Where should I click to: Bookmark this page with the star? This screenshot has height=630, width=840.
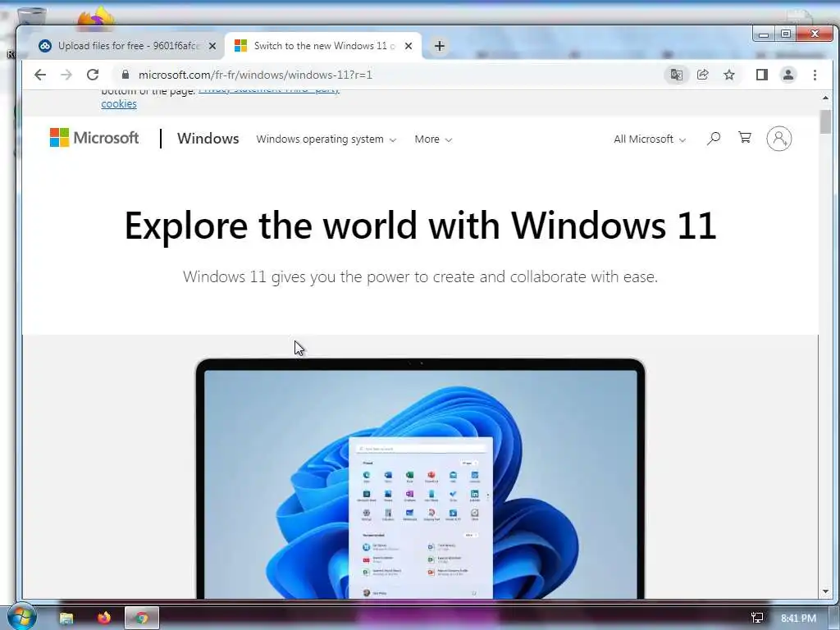pyautogui.click(x=729, y=75)
